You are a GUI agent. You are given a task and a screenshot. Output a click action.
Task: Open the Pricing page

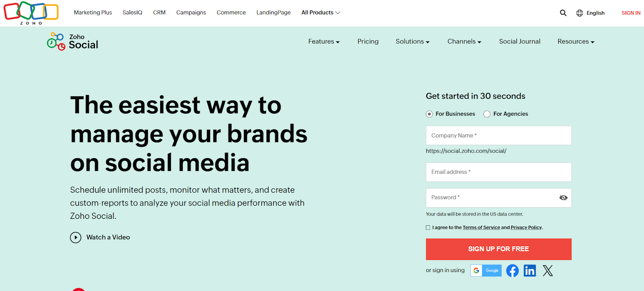point(368,42)
